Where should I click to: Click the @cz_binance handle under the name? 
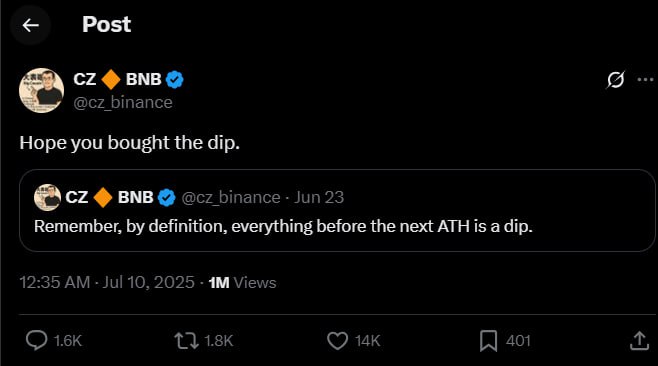click(123, 102)
